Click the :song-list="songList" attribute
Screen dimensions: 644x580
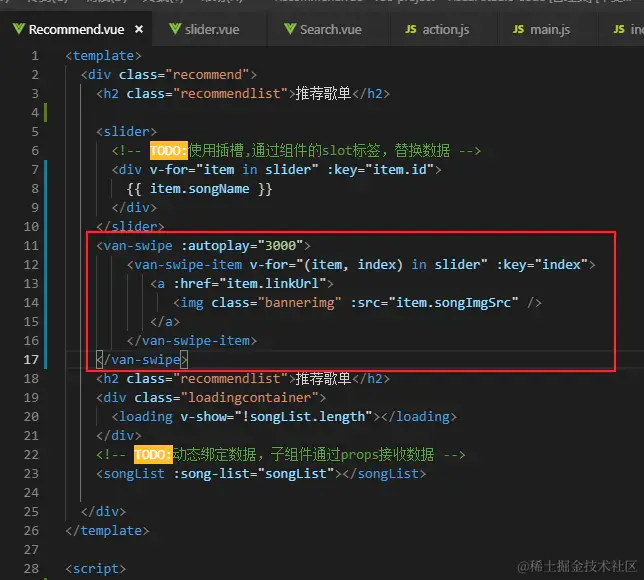(x=254, y=474)
